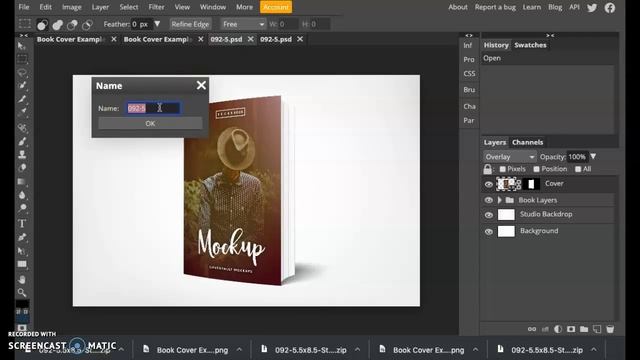This screenshot has width=640, height=360.
Task: Switch to the Swatches tab
Action: tap(530, 45)
